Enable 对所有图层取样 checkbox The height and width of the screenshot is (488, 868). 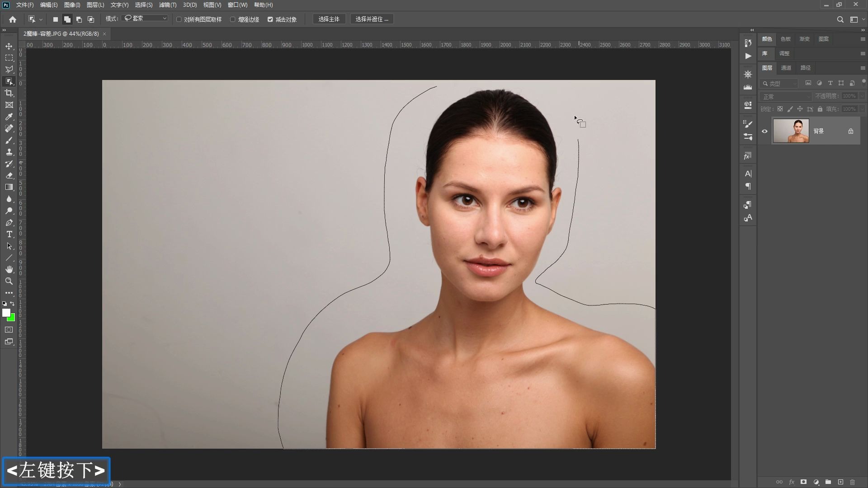pyautogui.click(x=179, y=19)
